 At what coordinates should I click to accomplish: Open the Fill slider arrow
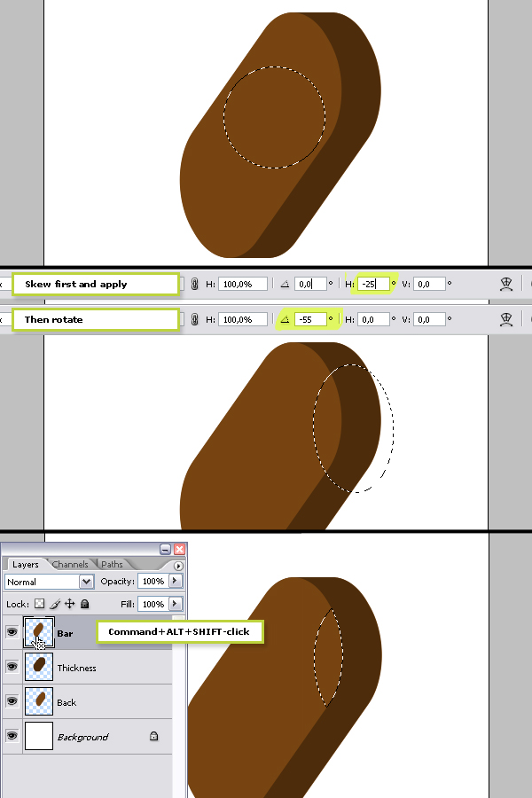click(176, 604)
